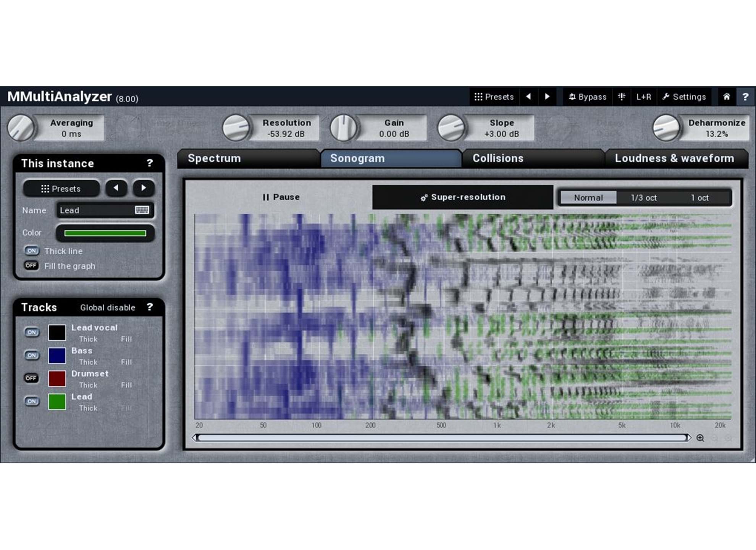Click the home icon in title bar

727,97
